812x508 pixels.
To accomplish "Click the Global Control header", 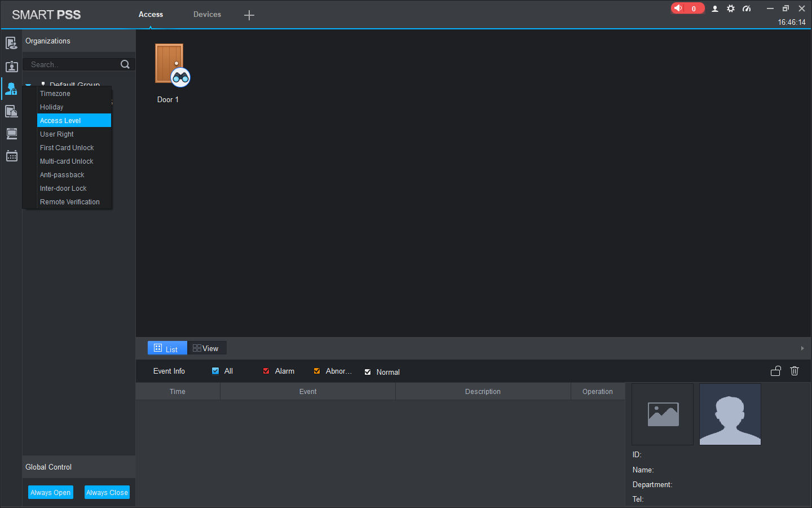I will coord(79,467).
